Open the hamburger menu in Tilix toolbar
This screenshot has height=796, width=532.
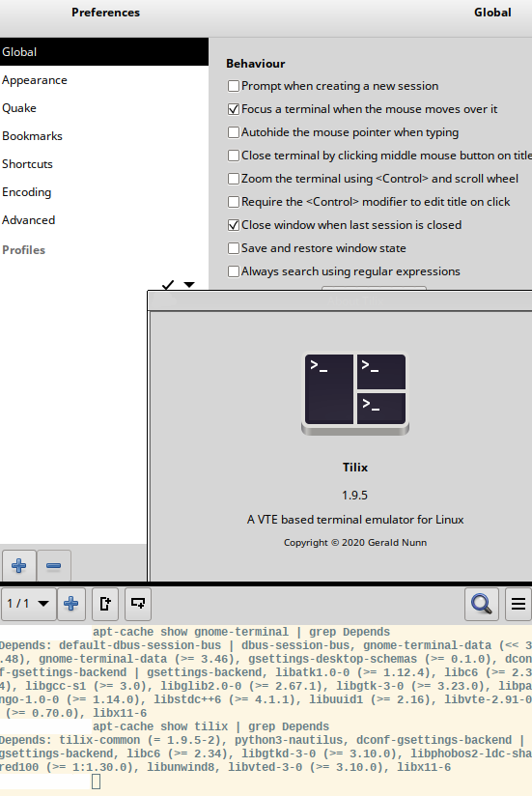point(518,604)
